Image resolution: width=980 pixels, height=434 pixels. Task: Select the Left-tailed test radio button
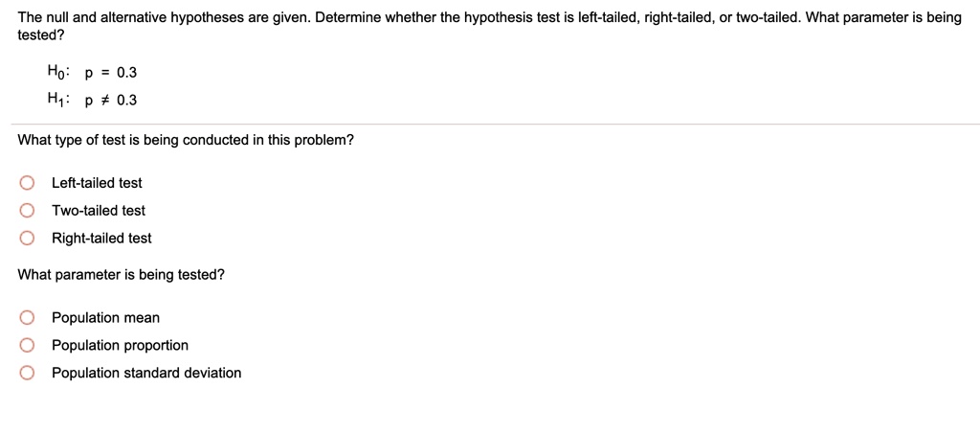29,183
